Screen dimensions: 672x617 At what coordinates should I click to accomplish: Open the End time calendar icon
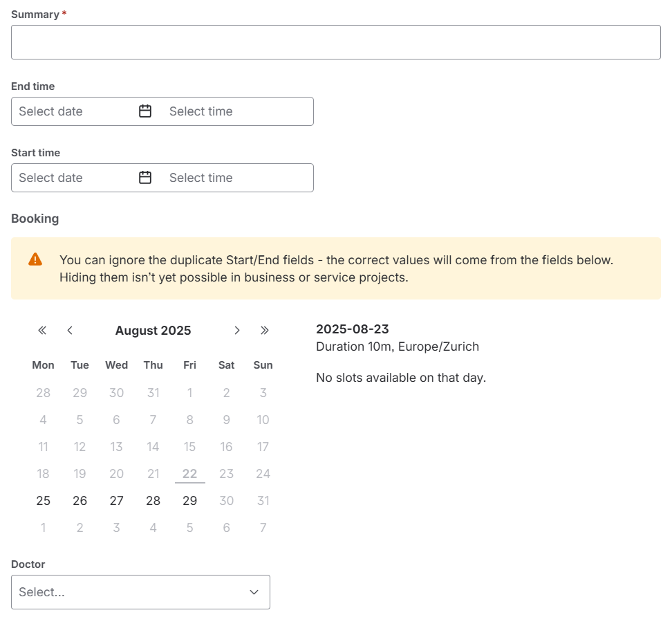point(145,111)
